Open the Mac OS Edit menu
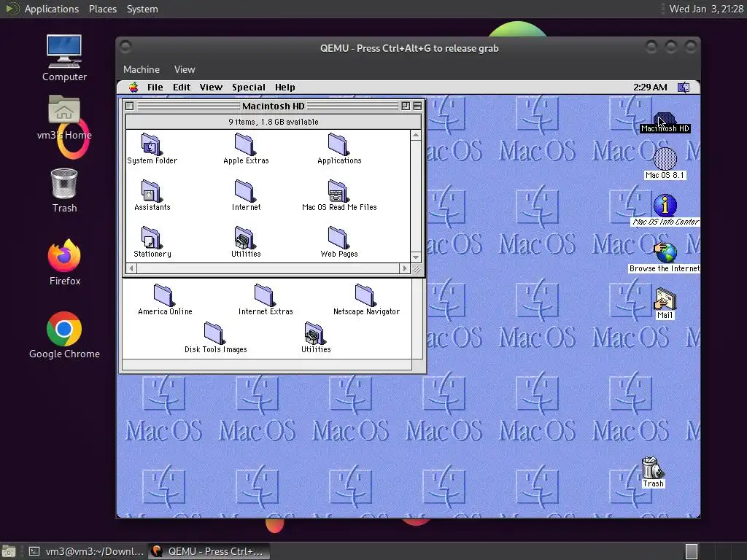The image size is (747, 560). 182,87
